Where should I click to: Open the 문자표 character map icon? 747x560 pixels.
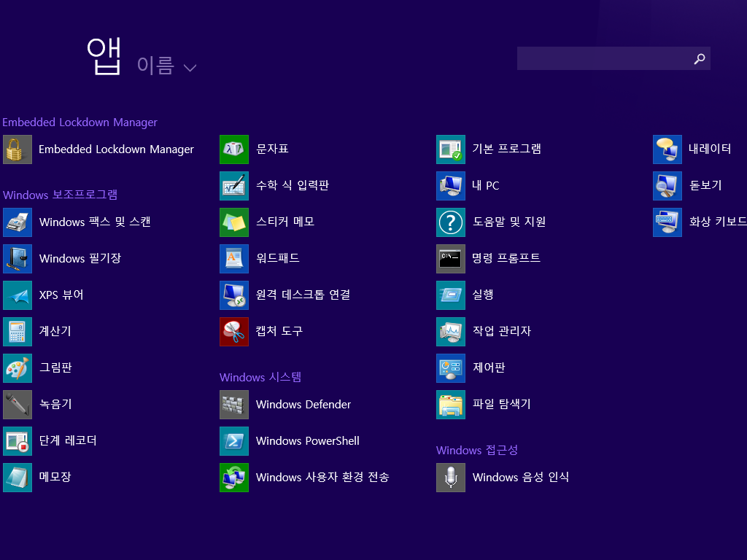(234, 149)
